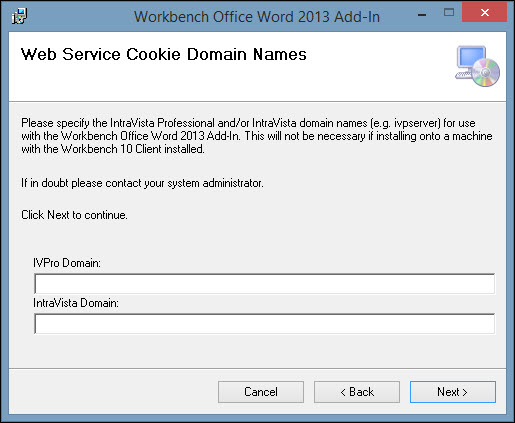Continue with the Next button
Screen dimensions: 515x423
click(453, 392)
